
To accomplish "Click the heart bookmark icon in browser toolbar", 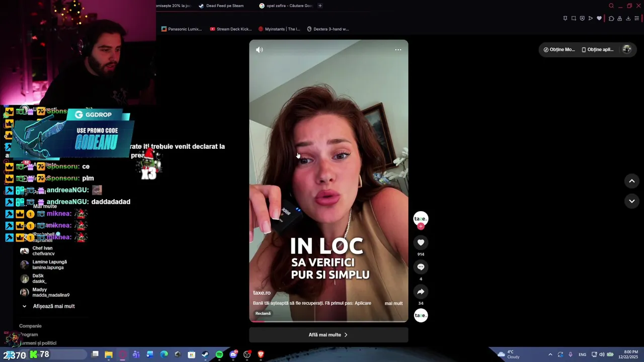I will point(599,19).
